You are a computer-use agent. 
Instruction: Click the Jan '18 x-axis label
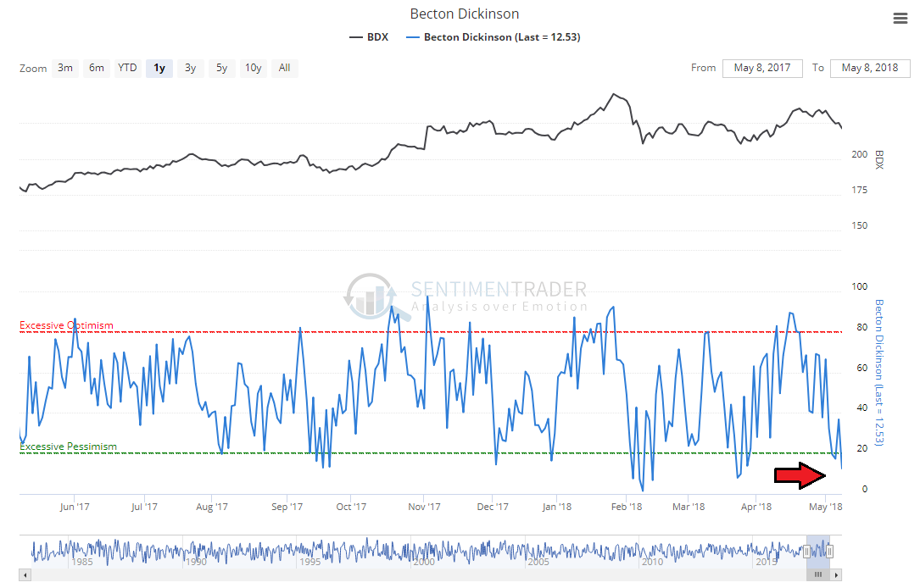point(557,508)
